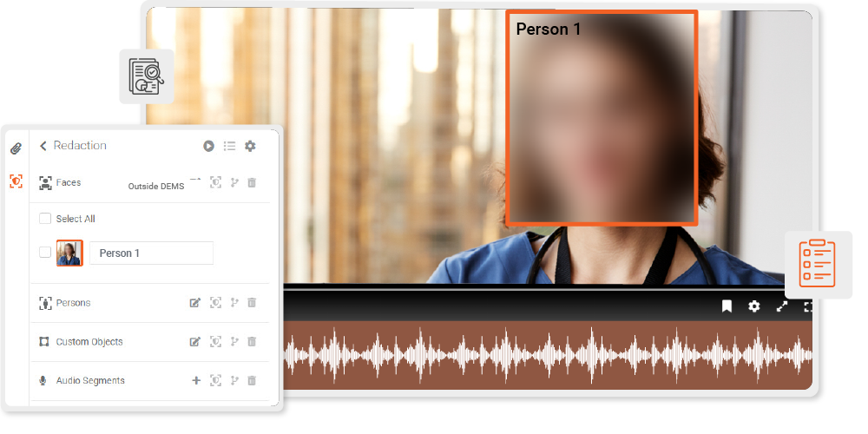The width and height of the screenshot is (868, 434).
Task: Click the branch icon in Custom Objects row
Action: point(234,341)
